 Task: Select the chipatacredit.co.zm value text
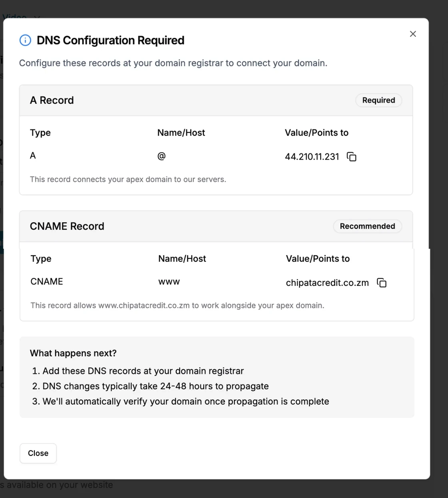point(327,283)
